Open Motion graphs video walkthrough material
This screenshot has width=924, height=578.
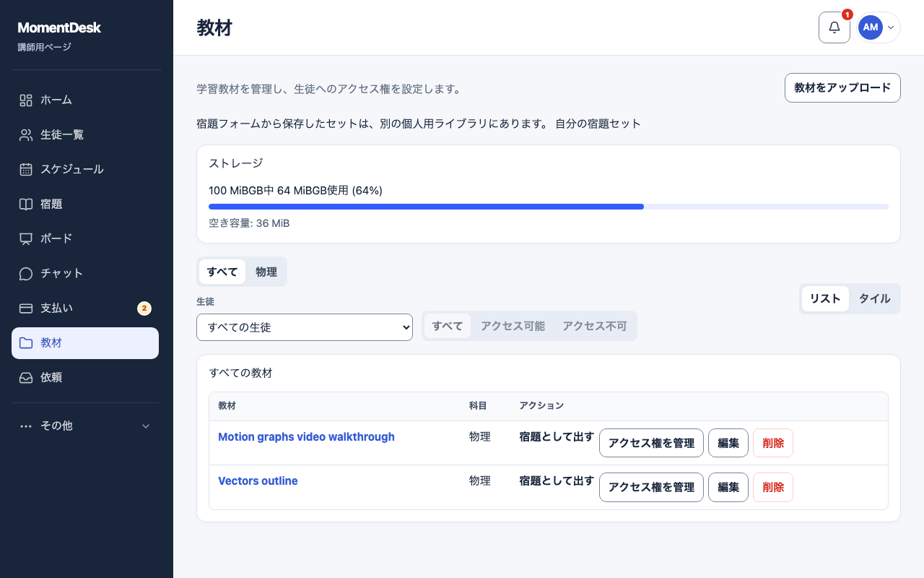pos(306,437)
